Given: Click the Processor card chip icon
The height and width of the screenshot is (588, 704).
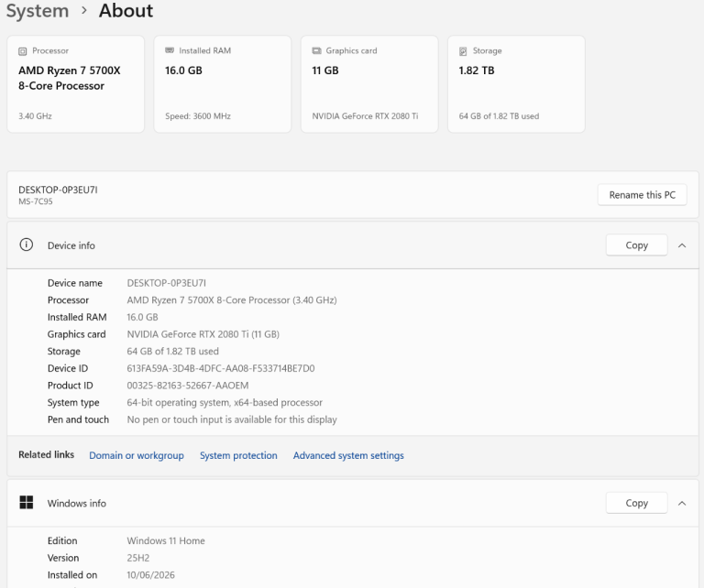Looking at the screenshot, I should coord(22,51).
